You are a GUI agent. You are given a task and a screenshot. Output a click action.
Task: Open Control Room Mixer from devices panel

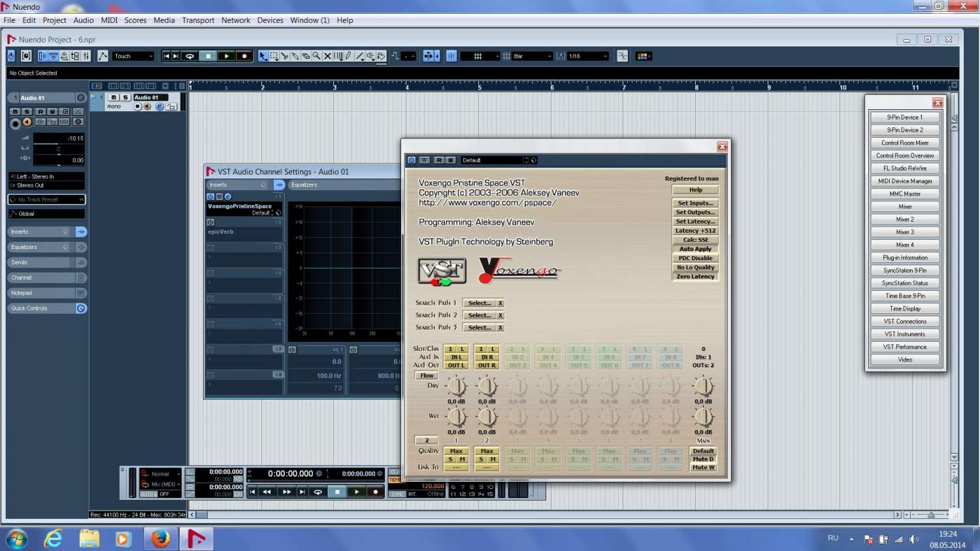(x=905, y=143)
